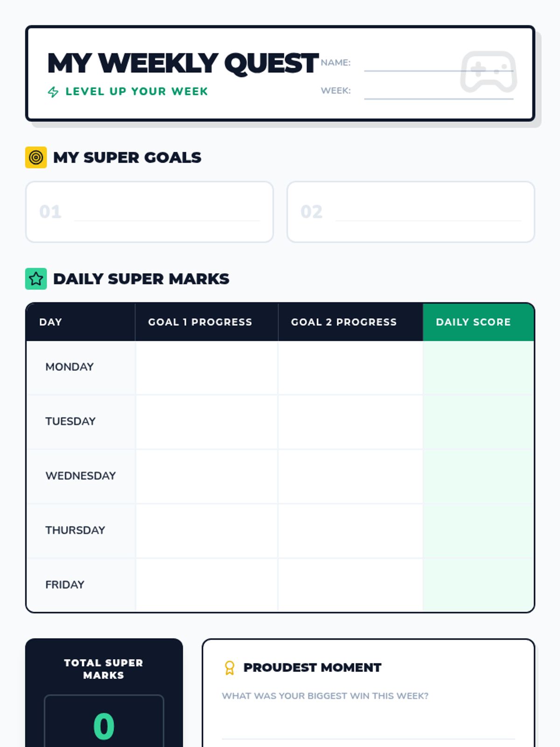The width and height of the screenshot is (560, 747).
Task: Click the game controller icon in header
Action: pos(488,71)
